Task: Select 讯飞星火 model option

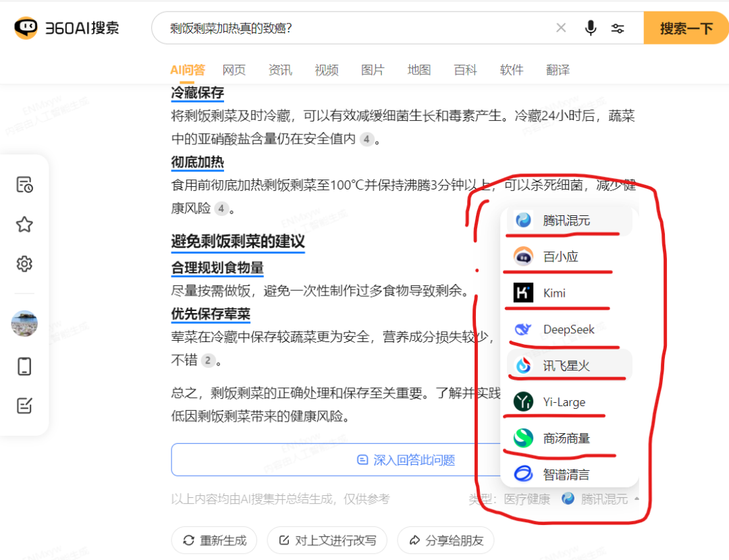Action: 566,365
